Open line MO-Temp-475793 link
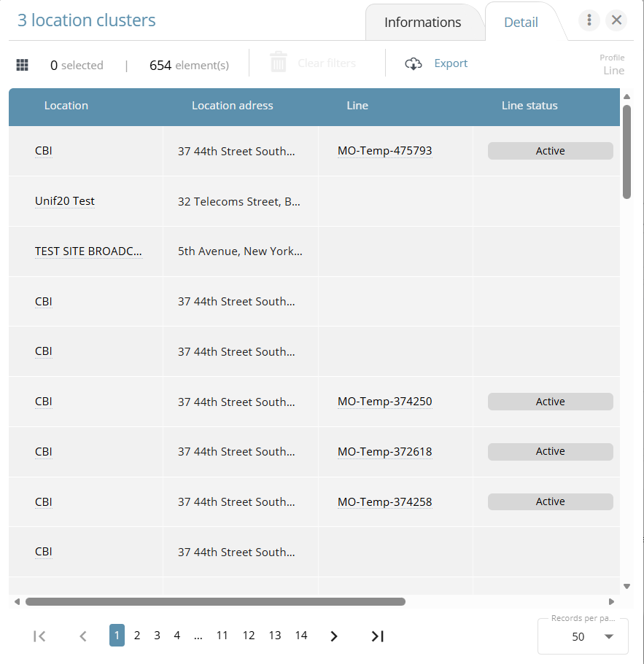The image size is (644, 664). (384, 151)
